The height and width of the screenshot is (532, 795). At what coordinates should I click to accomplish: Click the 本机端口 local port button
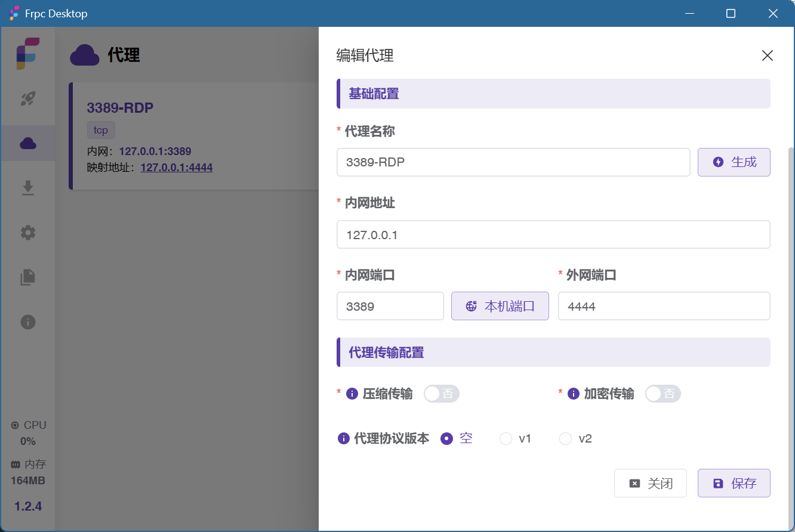[x=500, y=307]
